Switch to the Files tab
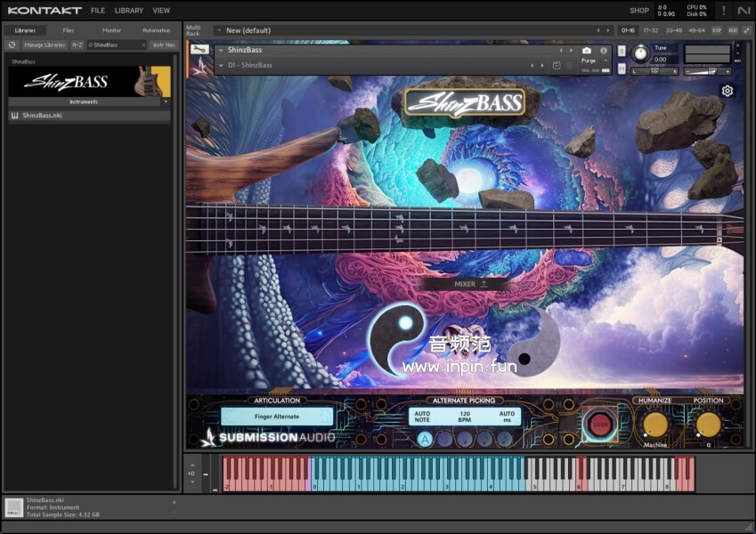 pyautogui.click(x=69, y=30)
